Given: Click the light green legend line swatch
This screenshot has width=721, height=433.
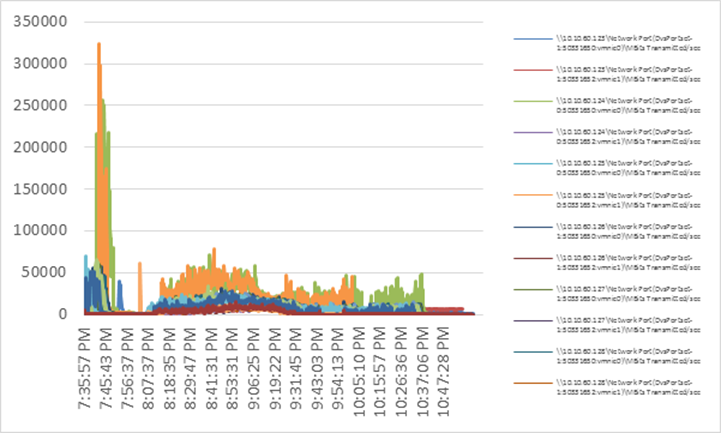Looking at the screenshot, I should click(x=533, y=101).
